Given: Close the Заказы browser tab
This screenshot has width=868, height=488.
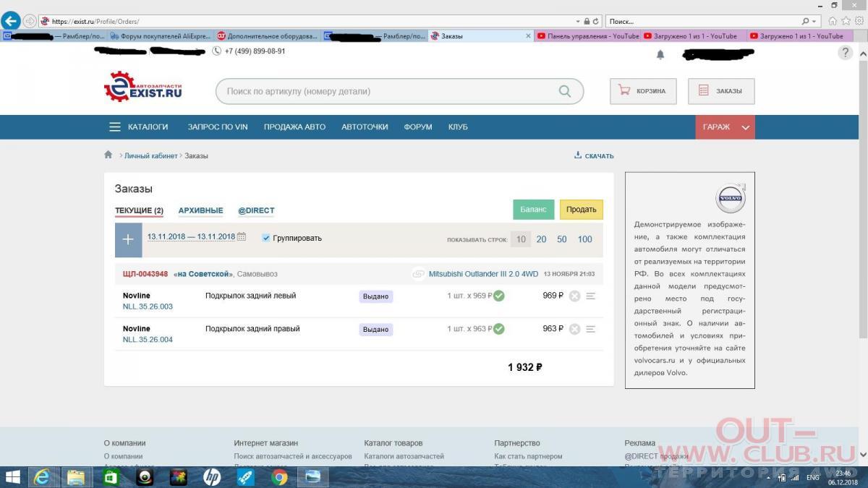Looking at the screenshot, I should 529,35.
